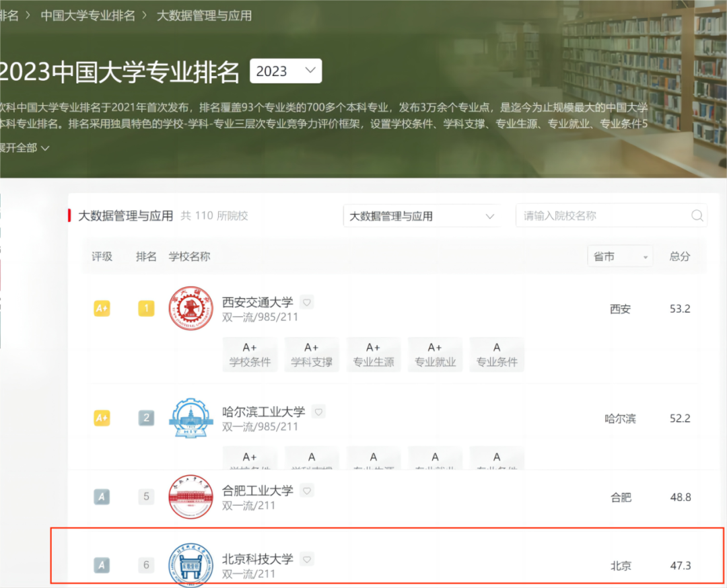The image size is (727, 588).
Task: Click the 学科支撑 A+ score card
Action: pyautogui.click(x=312, y=355)
